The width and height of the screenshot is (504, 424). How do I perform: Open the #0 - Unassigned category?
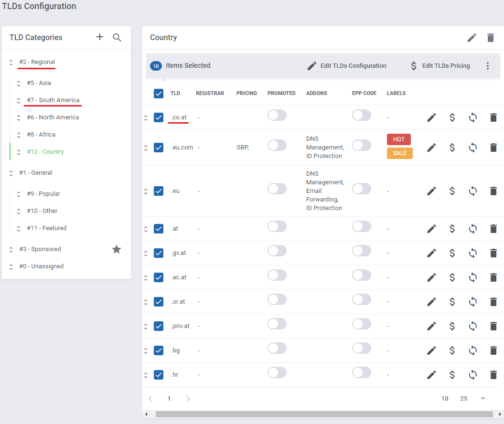point(41,266)
